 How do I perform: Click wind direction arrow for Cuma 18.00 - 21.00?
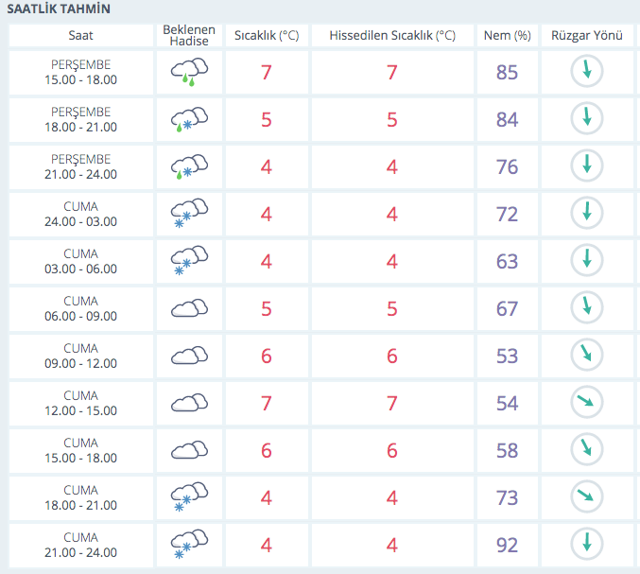pyautogui.click(x=587, y=496)
